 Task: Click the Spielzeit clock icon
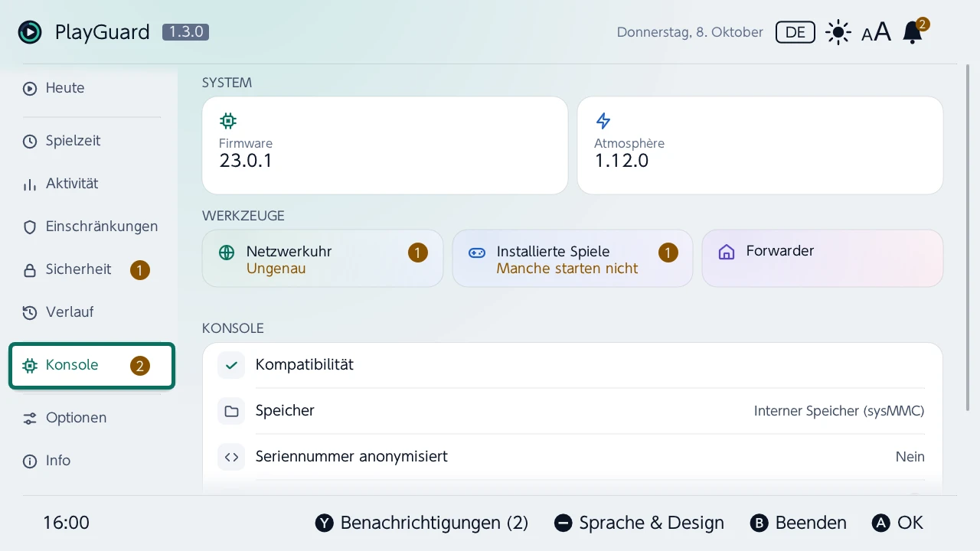(30, 141)
